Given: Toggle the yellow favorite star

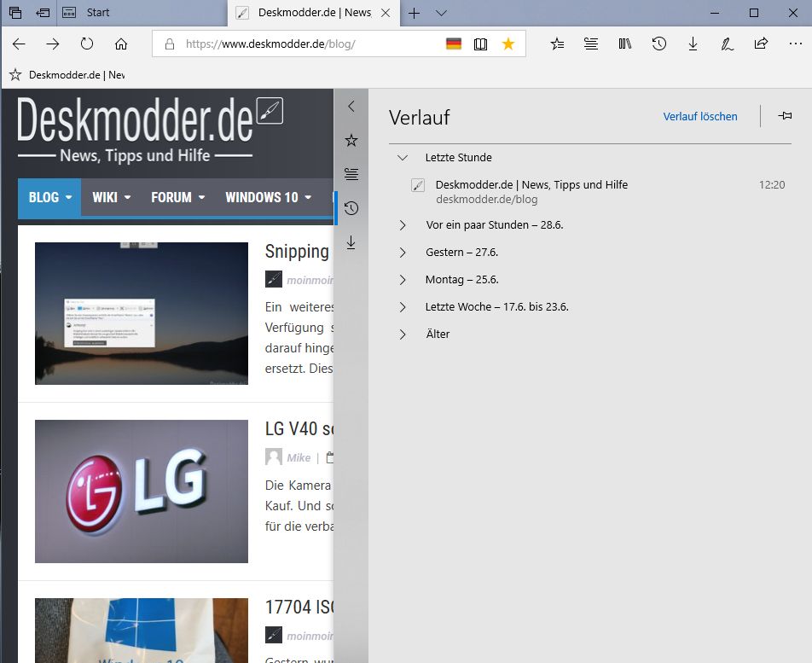Looking at the screenshot, I should (x=508, y=44).
